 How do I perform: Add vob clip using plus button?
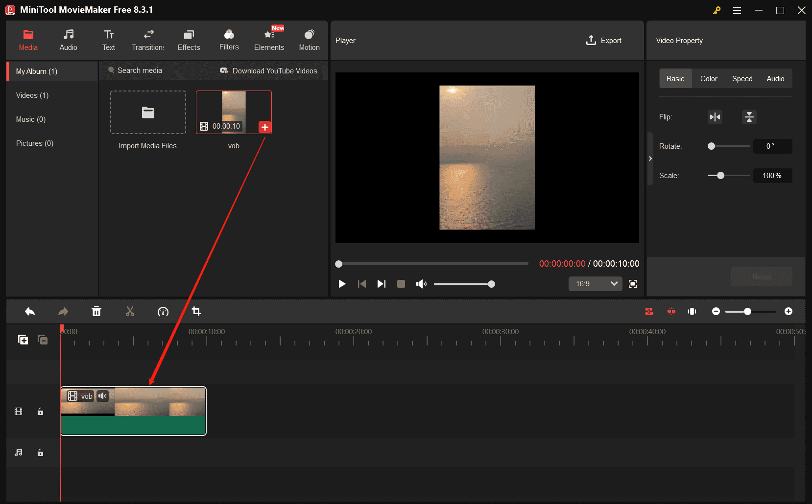click(264, 127)
